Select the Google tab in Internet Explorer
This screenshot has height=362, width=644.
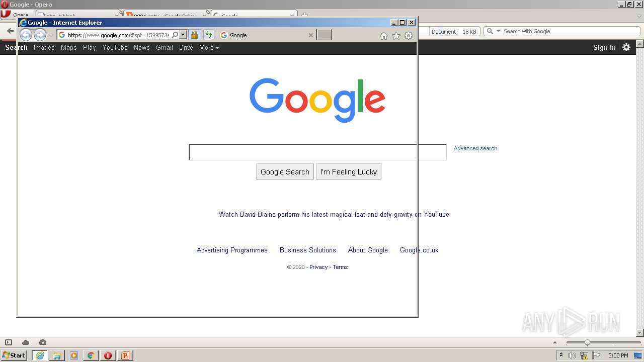[x=267, y=35]
